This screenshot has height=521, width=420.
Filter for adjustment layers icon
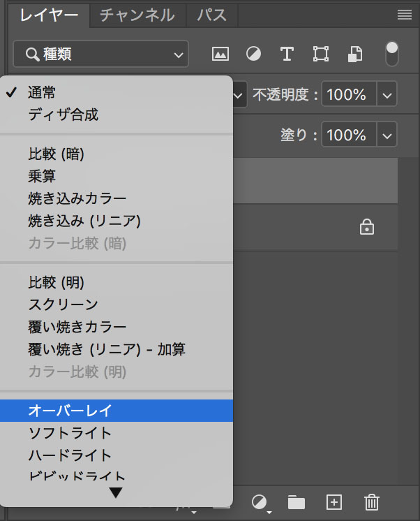tap(253, 54)
